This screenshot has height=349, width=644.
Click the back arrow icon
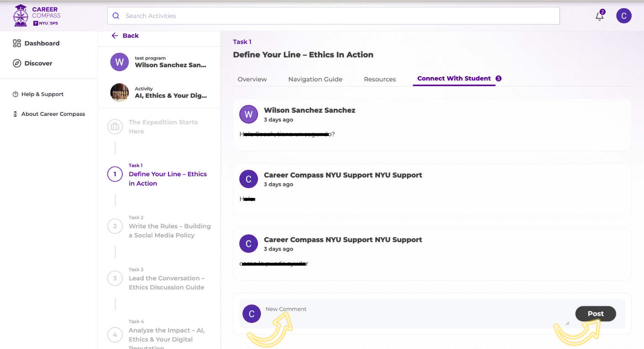[115, 36]
